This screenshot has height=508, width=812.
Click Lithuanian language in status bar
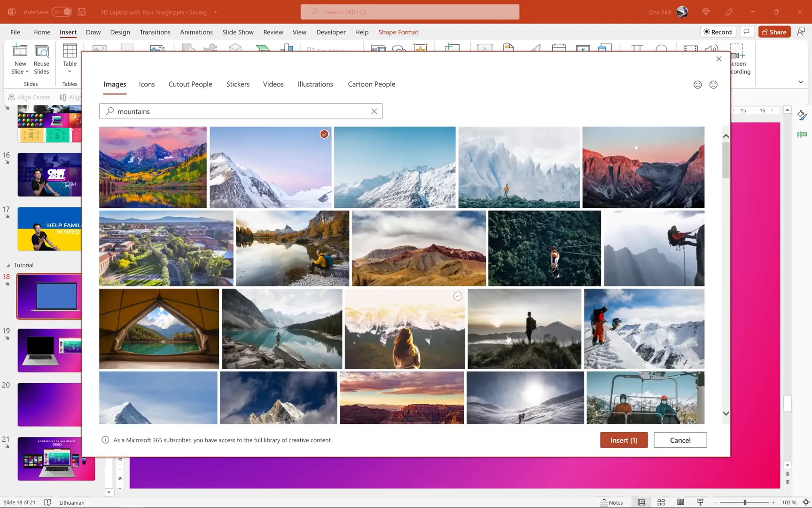click(x=72, y=502)
